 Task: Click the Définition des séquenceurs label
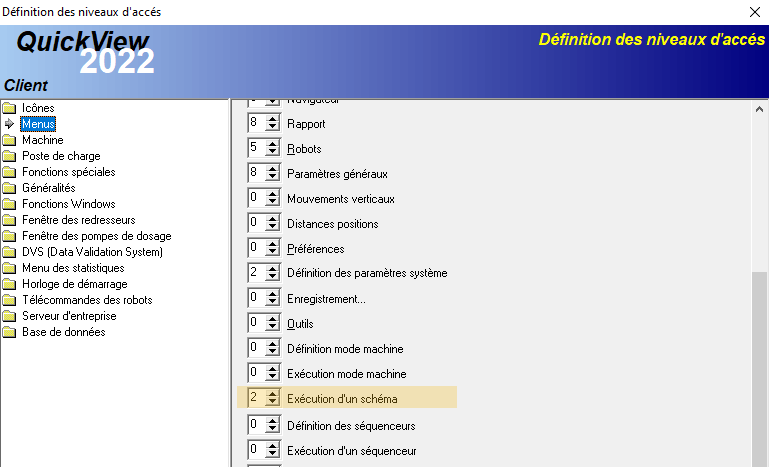click(351, 426)
